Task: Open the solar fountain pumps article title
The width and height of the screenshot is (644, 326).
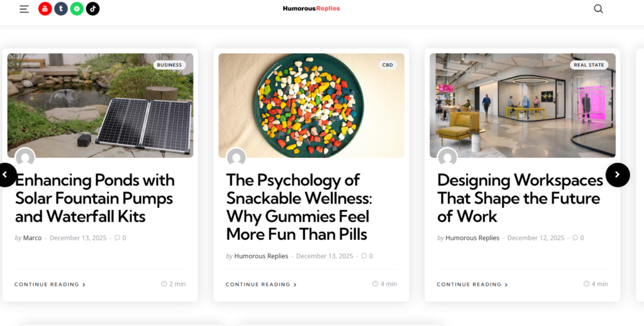Action: tap(95, 198)
